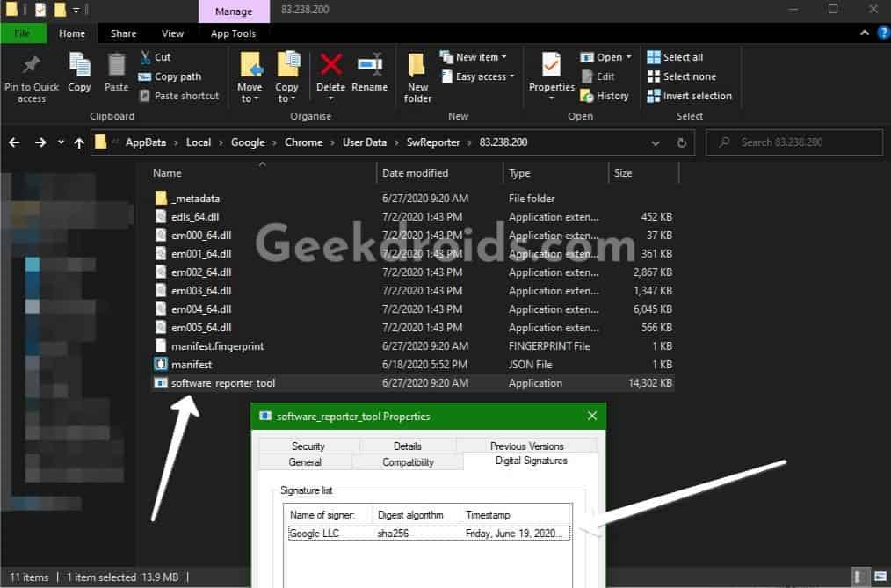Open the Details tab in Properties

(408, 446)
